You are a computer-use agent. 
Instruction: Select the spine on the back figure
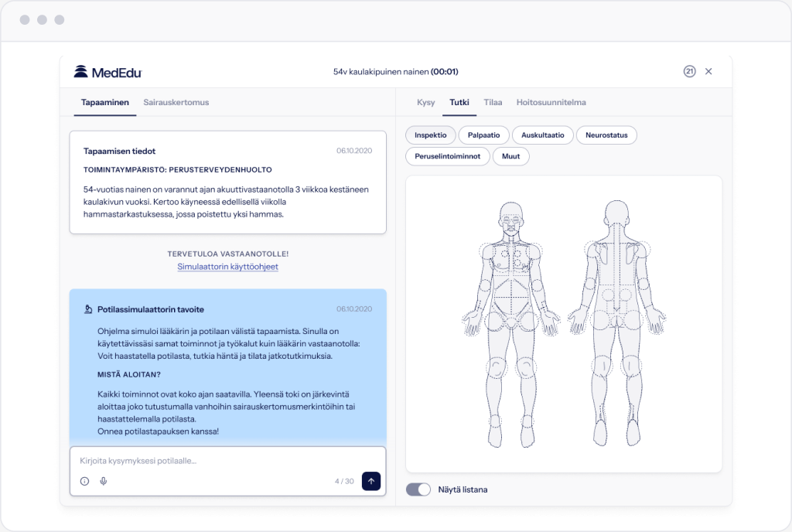click(x=616, y=268)
